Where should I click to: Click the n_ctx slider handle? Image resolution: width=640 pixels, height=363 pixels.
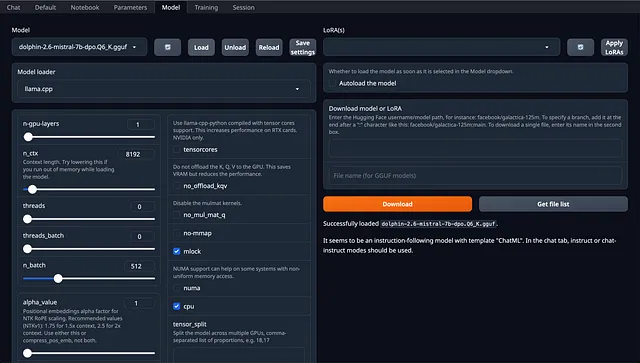(32, 189)
